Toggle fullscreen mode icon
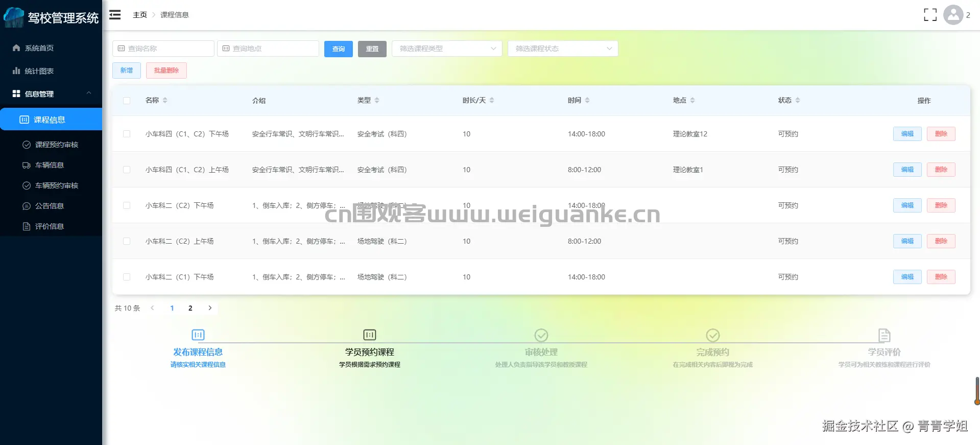 pyautogui.click(x=930, y=15)
